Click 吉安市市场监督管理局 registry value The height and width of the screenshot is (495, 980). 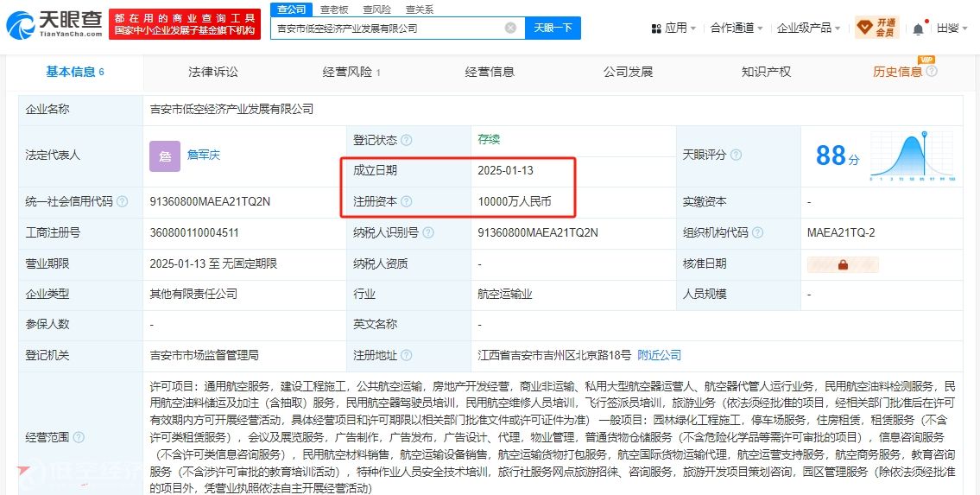pos(205,356)
